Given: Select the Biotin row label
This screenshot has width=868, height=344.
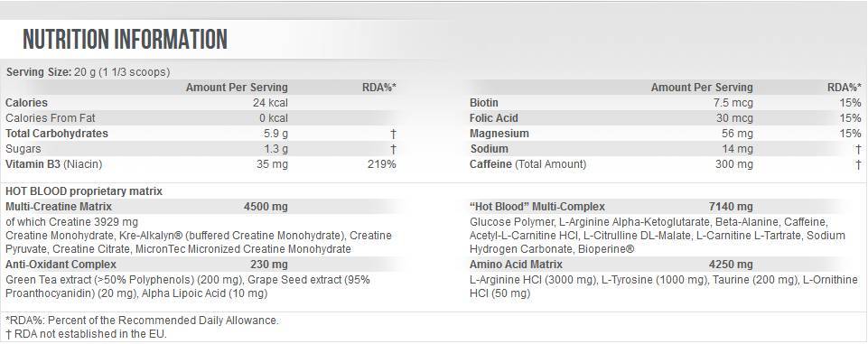Looking at the screenshot, I should 484,103.
